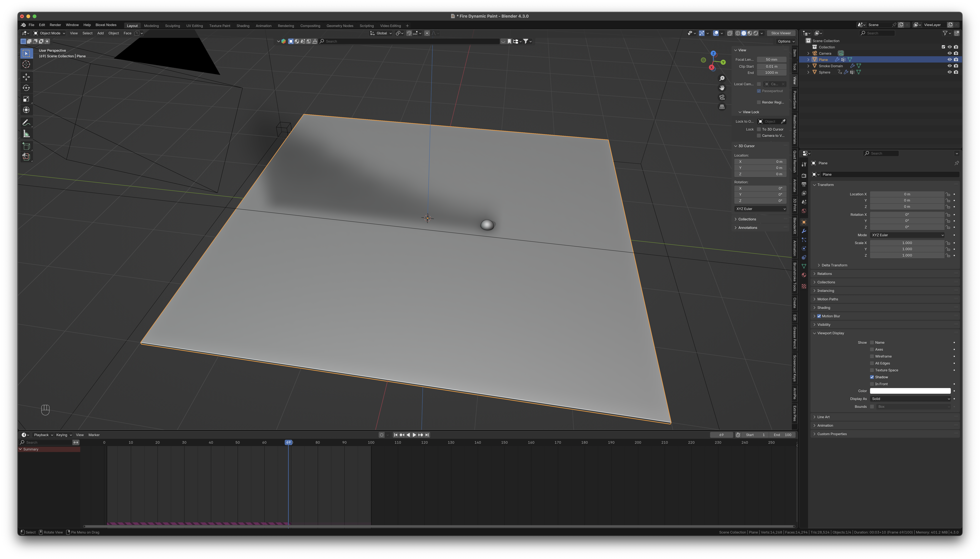
Task: Switch perspective/orthographic with grid icon
Action: 722,107
